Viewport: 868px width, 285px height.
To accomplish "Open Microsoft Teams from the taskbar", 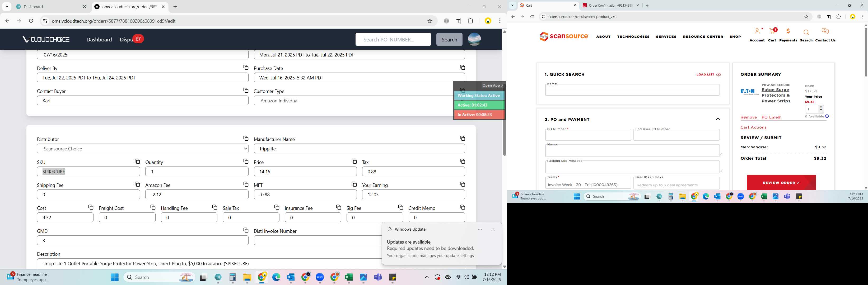I will coord(378,277).
